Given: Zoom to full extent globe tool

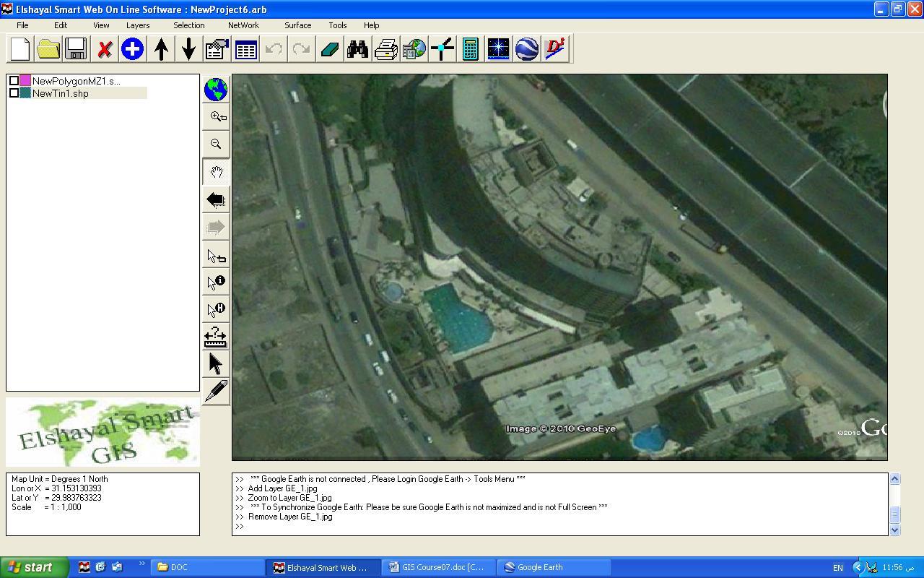Looking at the screenshot, I should pos(216,90).
